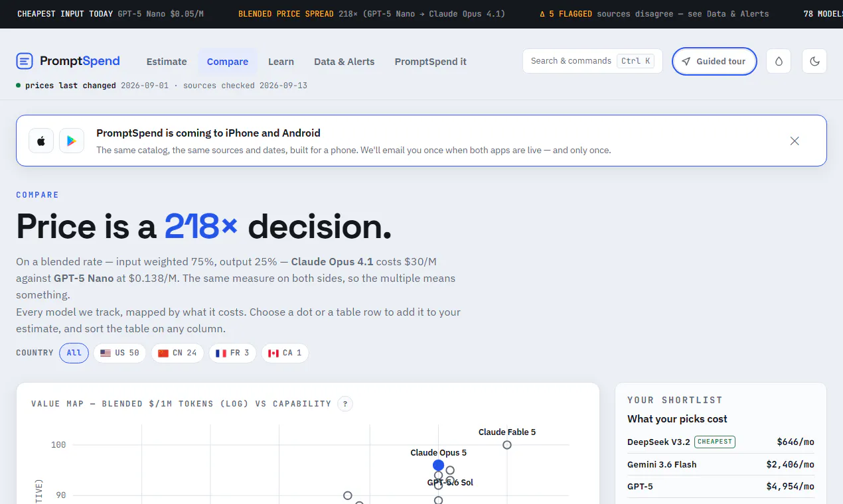843x504 pixels.
Task: Start the Guided tour
Action: [x=714, y=61]
